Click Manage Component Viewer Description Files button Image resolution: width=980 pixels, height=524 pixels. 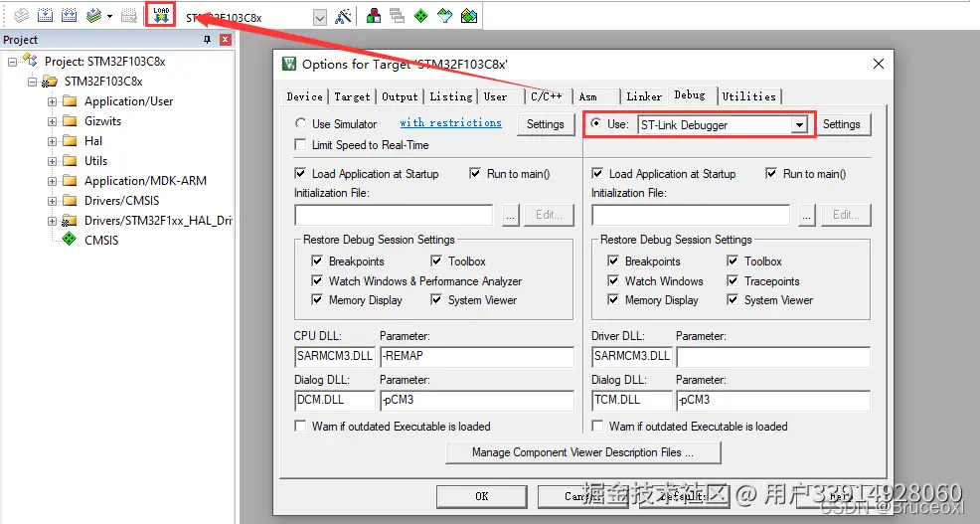[x=583, y=452]
